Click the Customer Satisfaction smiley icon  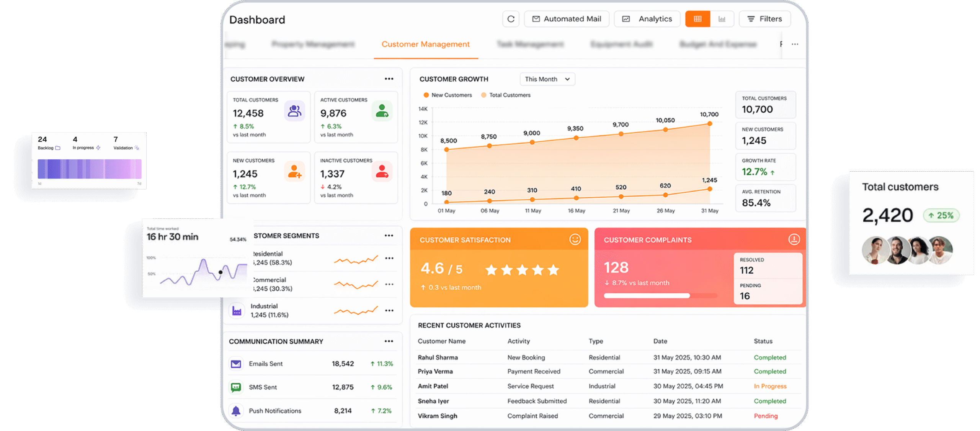(575, 239)
